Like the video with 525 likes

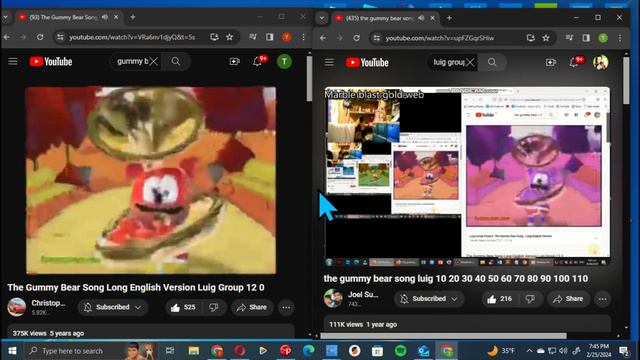[183, 307]
